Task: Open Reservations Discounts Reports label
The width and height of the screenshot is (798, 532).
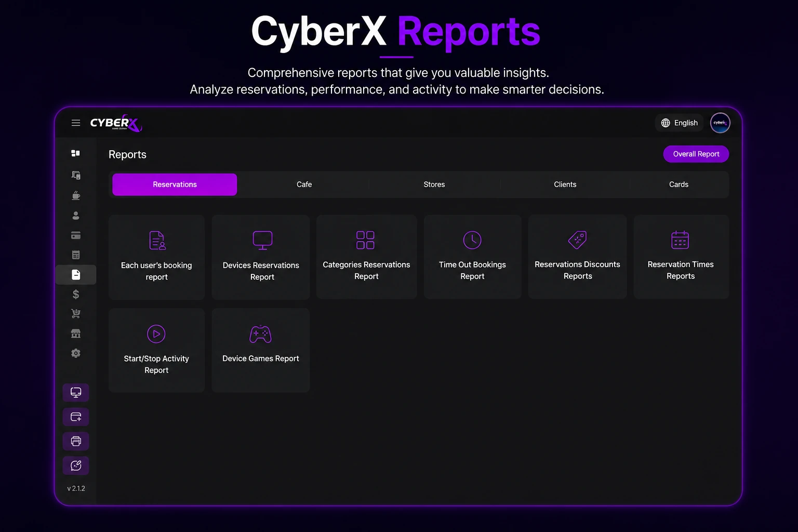Action: coord(577,270)
